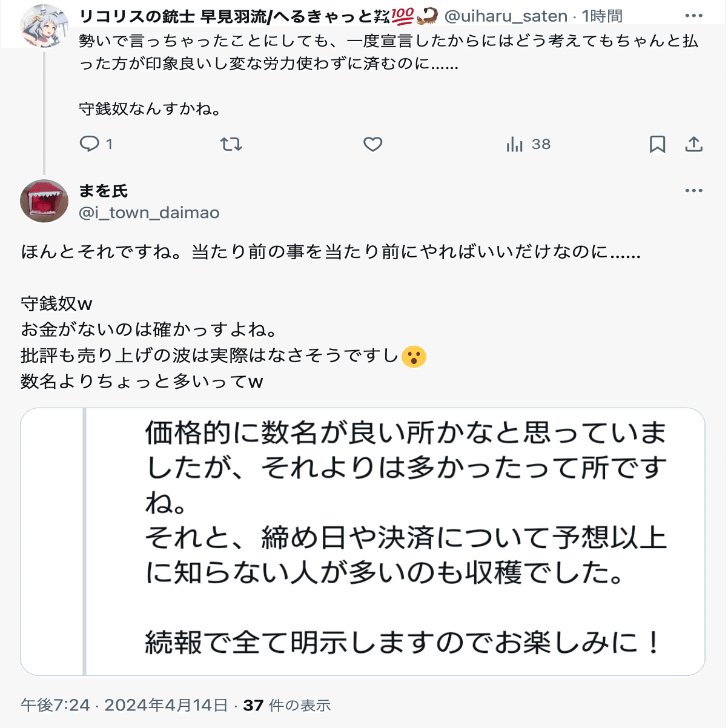Open the 37 件の表示 view count

(287, 706)
